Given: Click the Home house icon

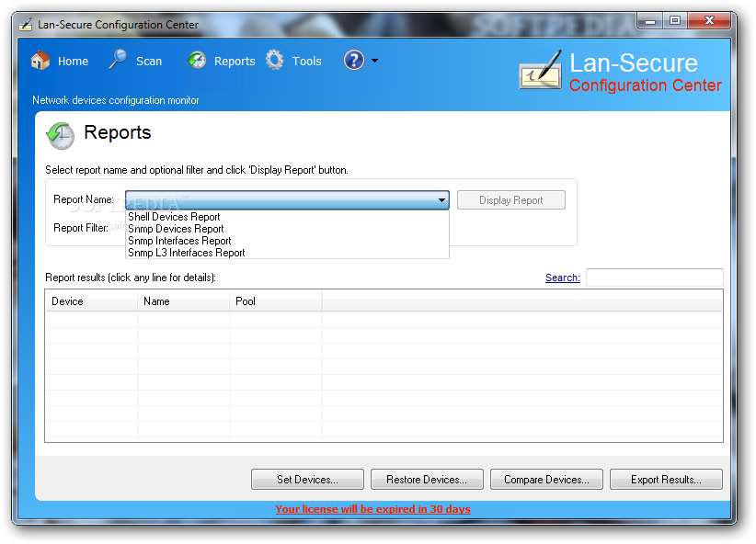Looking at the screenshot, I should (40, 61).
